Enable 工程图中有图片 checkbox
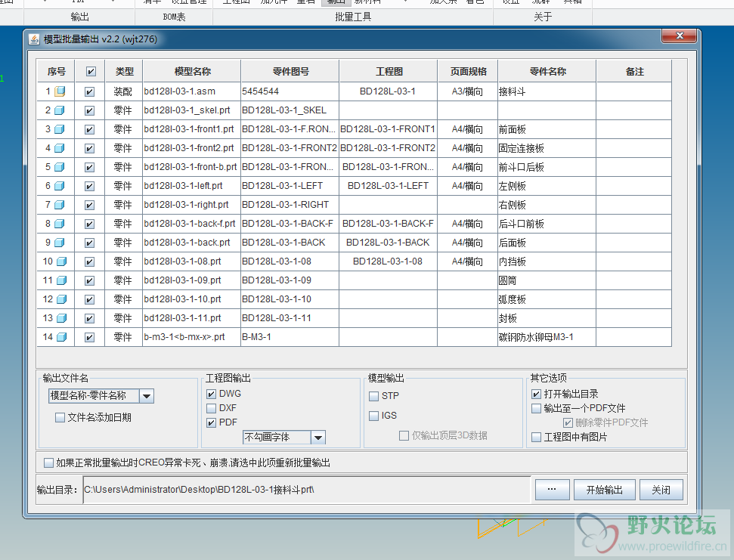This screenshot has width=734, height=560. click(x=537, y=437)
